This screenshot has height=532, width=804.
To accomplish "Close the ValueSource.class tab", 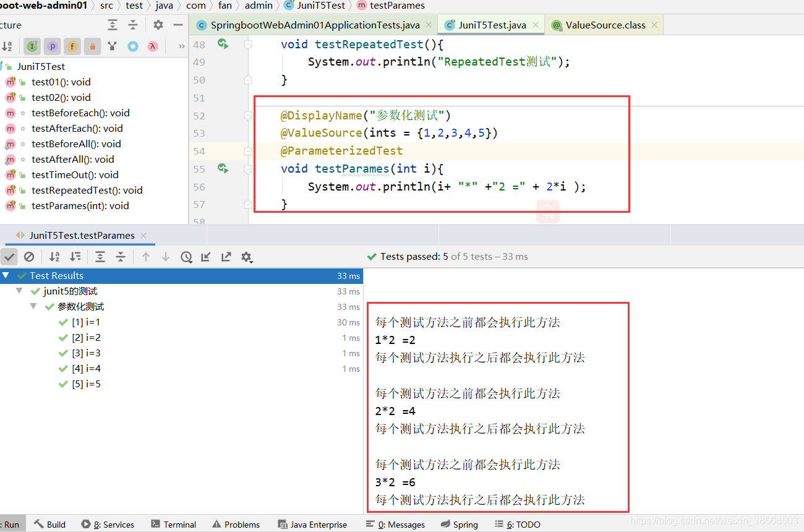I will click(x=654, y=25).
